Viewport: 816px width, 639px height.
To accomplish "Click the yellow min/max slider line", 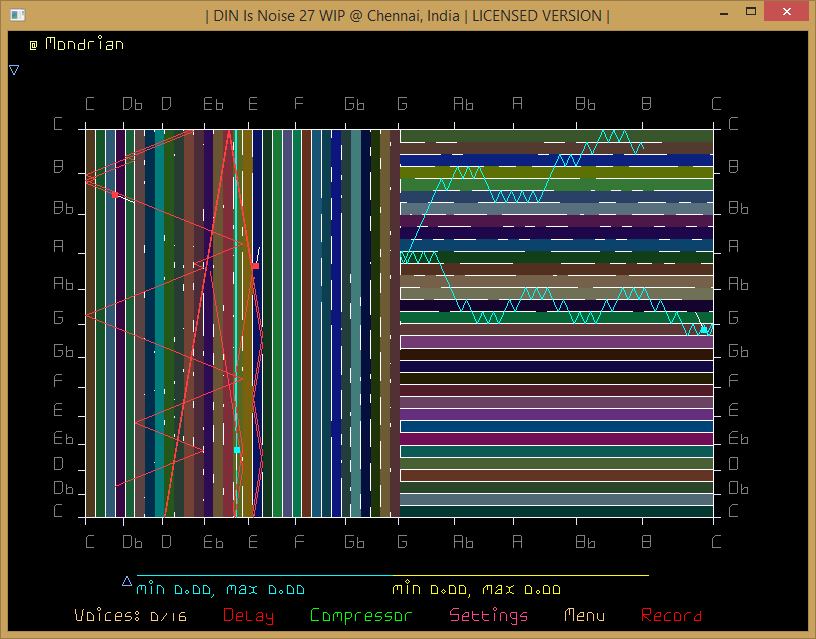I will [x=521, y=576].
